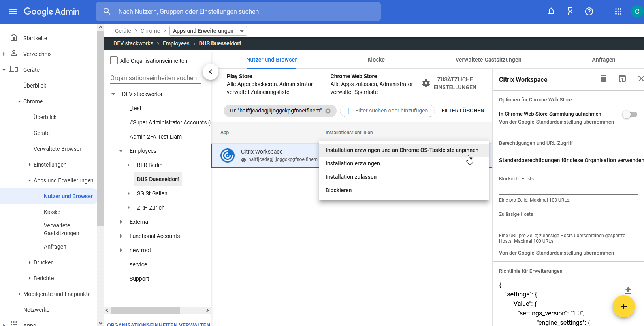This screenshot has height=326, width=644.
Task: Open the tasks hourglass icon
Action: (570, 11)
